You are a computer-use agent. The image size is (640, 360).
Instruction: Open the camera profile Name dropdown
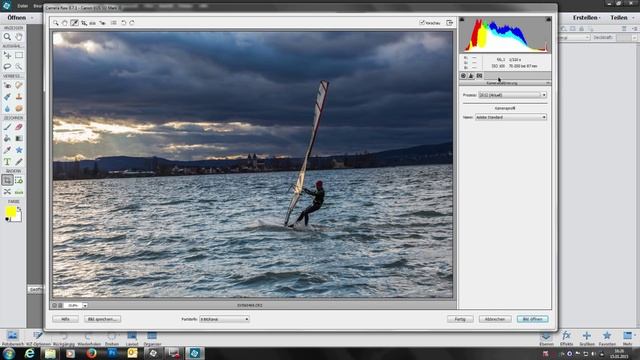(x=511, y=117)
